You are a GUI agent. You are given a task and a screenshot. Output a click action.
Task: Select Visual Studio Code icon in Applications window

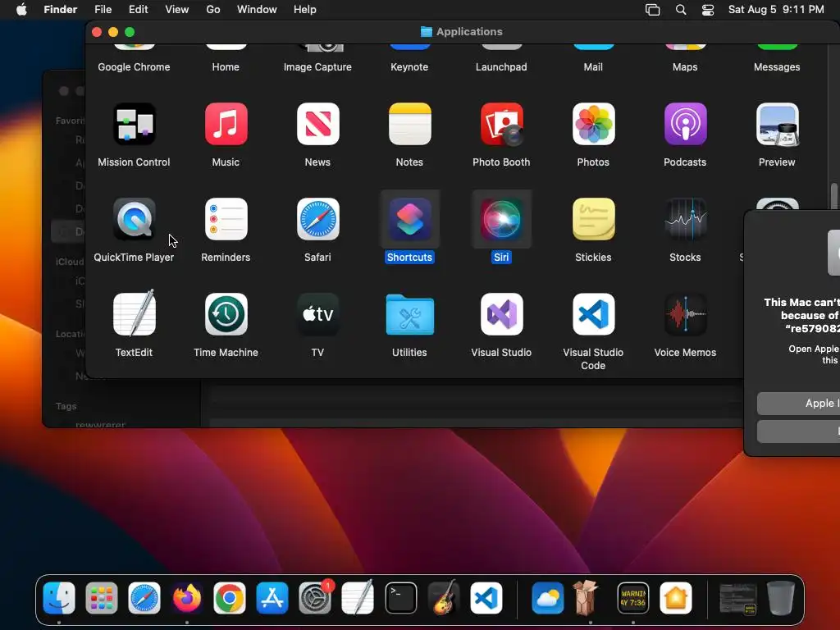593,314
